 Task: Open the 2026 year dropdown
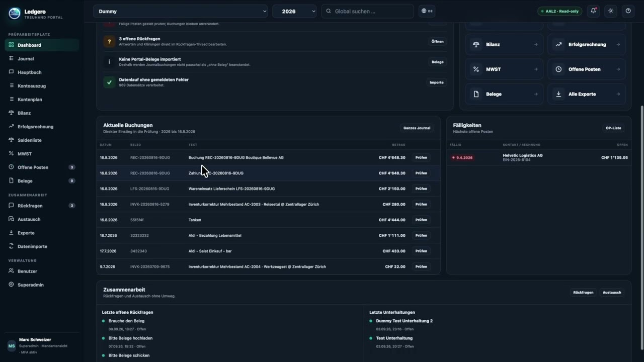pos(294,11)
